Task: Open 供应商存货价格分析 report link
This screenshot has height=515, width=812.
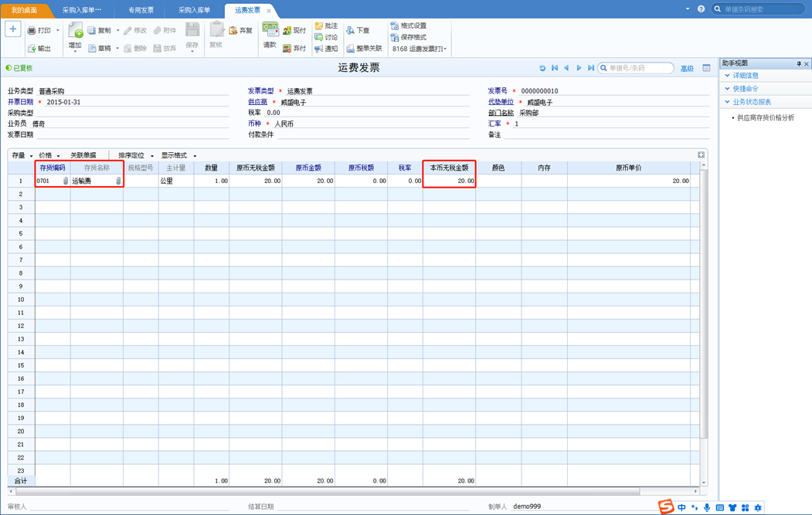Action: click(x=766, y=117)
